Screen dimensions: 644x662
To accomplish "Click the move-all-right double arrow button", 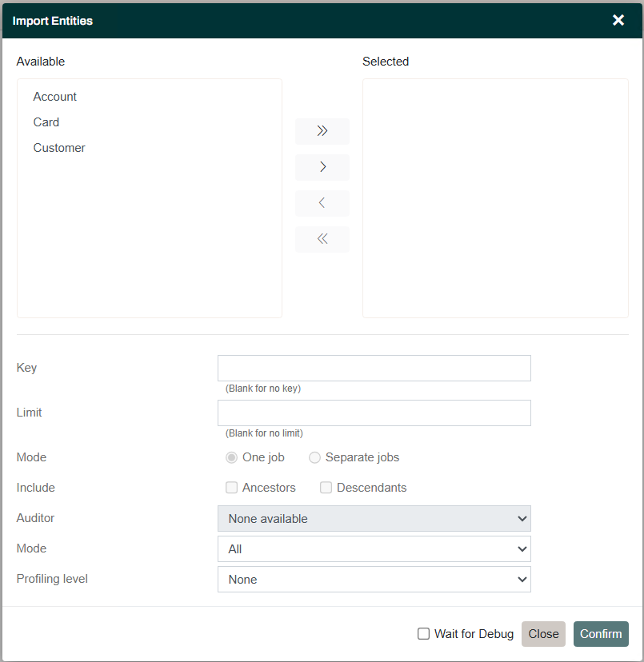I will (322, 131).
